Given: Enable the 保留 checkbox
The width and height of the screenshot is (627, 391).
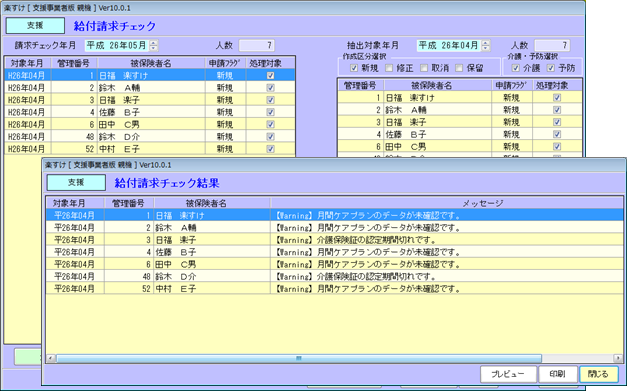Looking at the screenshot, I should tap(459, 68).
